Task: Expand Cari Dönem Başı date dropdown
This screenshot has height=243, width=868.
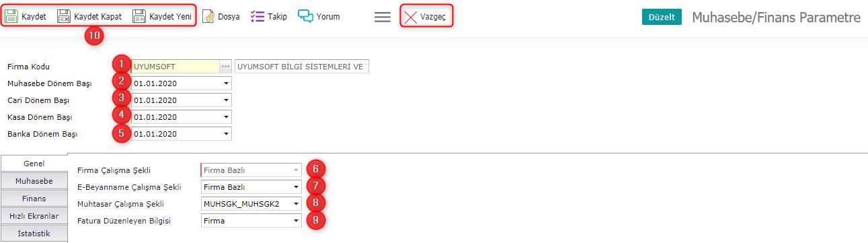Action: pos(226,100)
